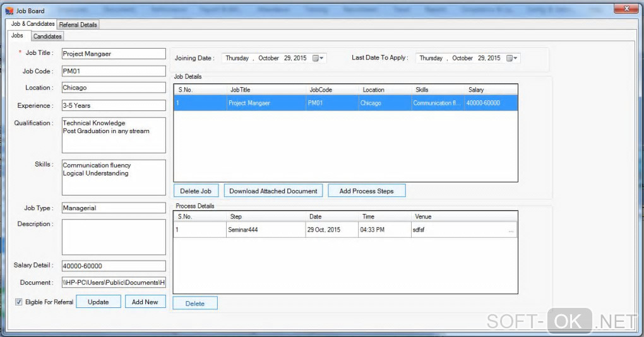644x337 pixels.
Task: Click into the Job Title text field
Action: tap(113, 54)
